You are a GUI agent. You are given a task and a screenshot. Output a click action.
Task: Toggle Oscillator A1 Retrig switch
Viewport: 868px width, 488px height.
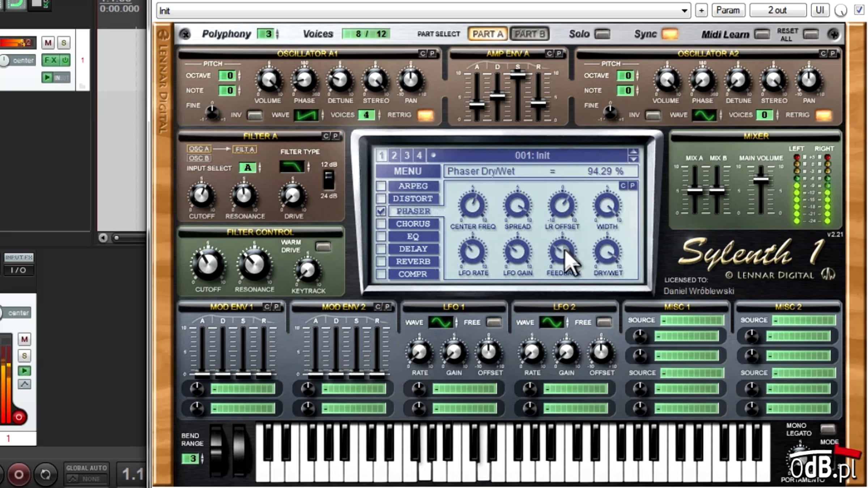[425, 115]
